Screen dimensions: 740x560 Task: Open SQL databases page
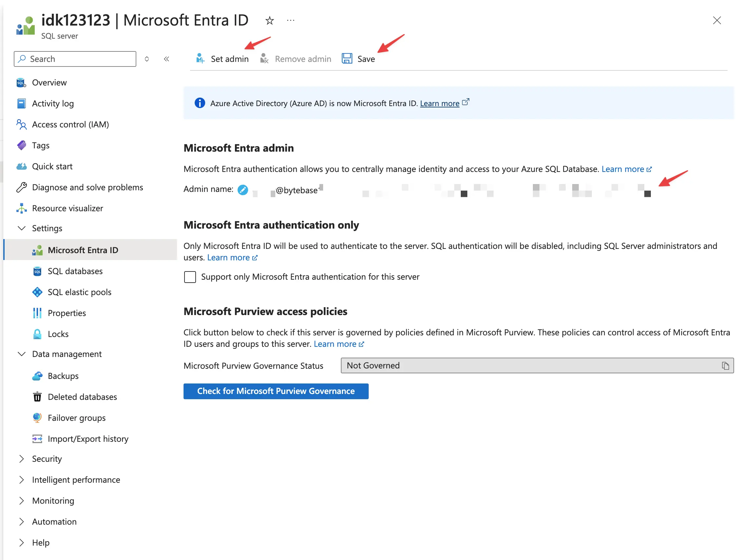click(x=75, y=271)
